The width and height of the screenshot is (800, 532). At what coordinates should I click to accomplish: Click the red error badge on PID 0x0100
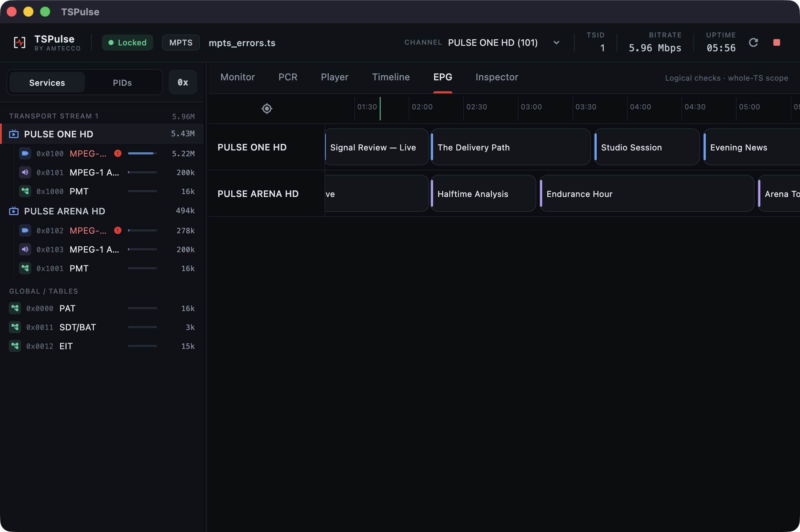point(118,153)
